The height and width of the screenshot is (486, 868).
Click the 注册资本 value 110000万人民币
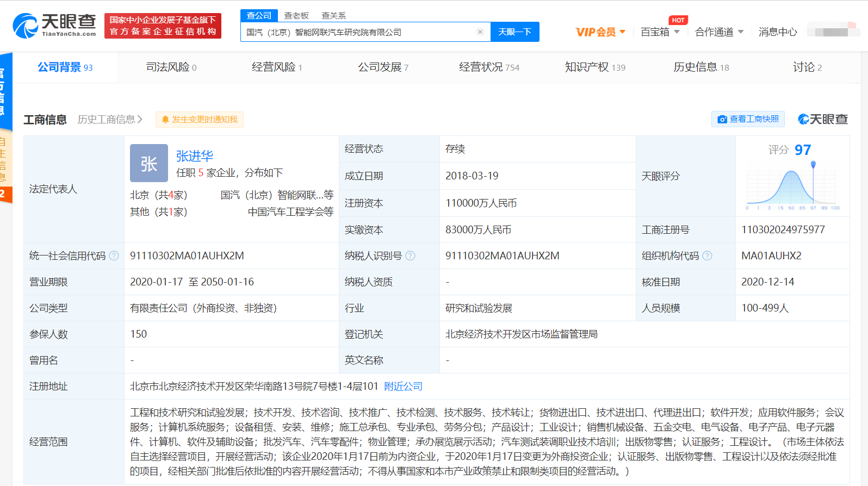[x=481, y=203]
